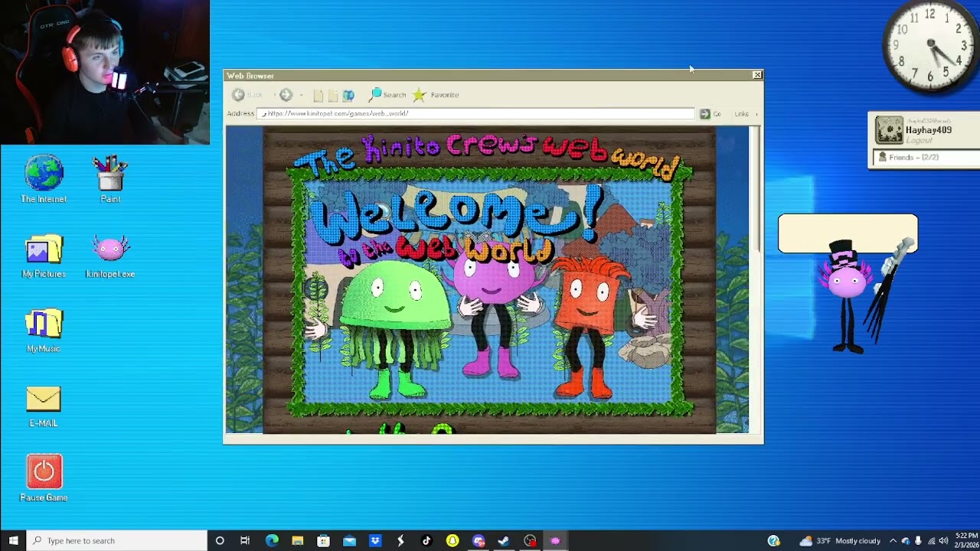Open the Windows Start menu
Screen dimensions: 980x551
(x=13, y=541)
